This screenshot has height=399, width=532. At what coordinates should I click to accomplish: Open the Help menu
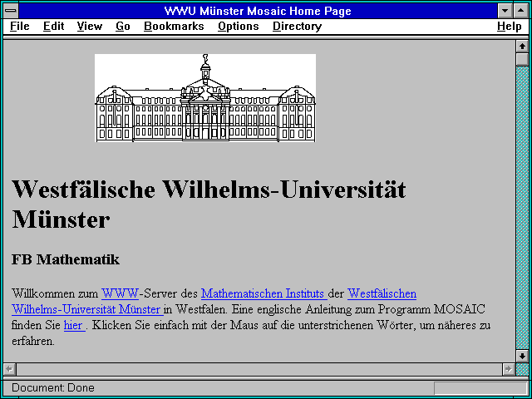(510, 27)
